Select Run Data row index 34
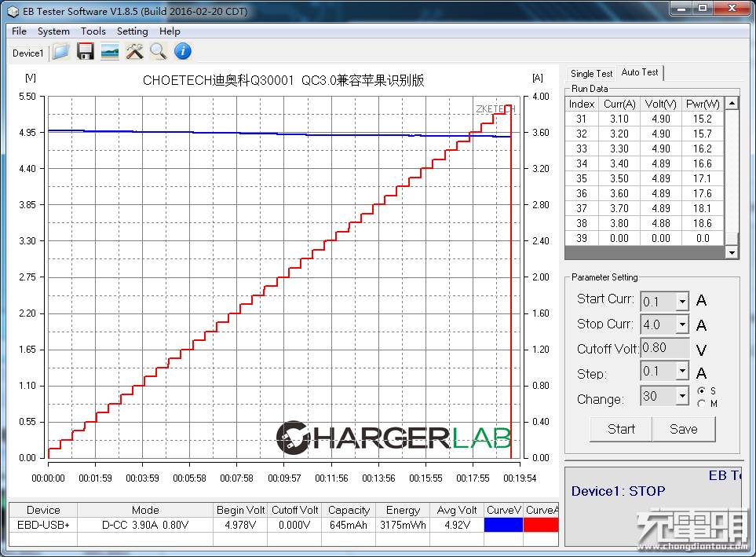Image resolution: width=756 pixels, height=557 pixels. click(x=645, y=163)
